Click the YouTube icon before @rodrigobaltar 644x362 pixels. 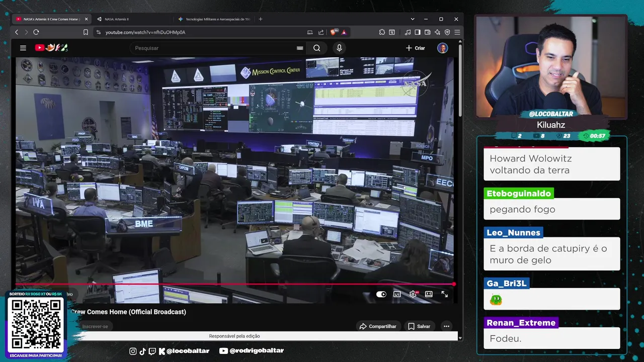pyautogui.click(x=224, y=351)
